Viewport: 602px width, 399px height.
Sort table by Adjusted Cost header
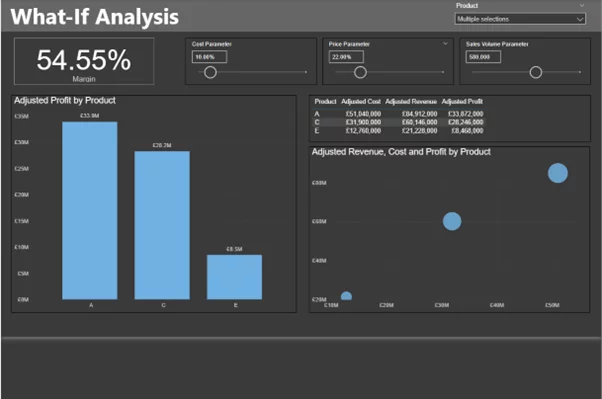(361, 101)
